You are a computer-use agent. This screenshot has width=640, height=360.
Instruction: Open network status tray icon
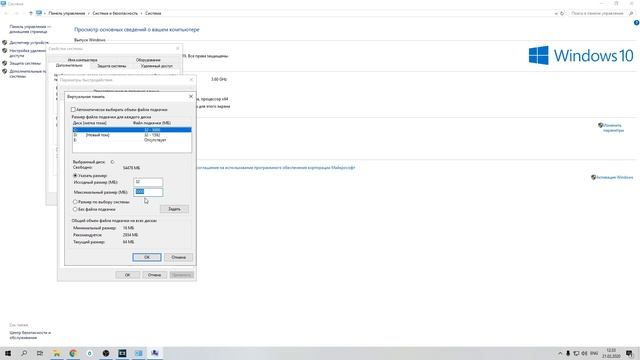(x=576, y=353)
